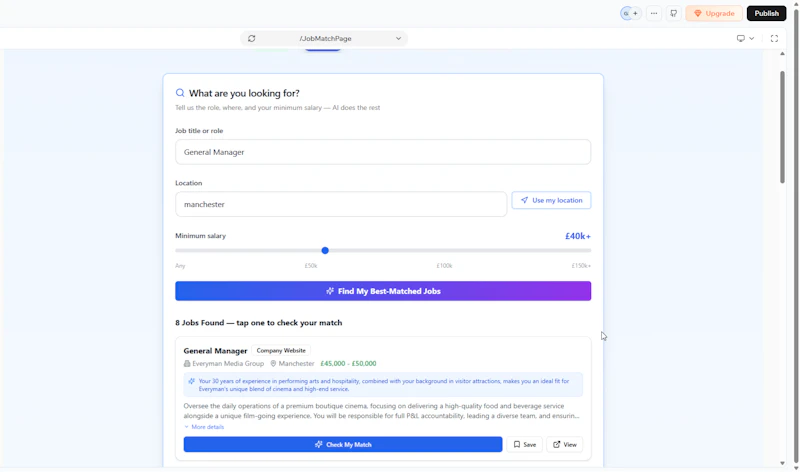Click the Manchester location text on job card
This screenshot has width=800, height=472.
pos(296,364)
